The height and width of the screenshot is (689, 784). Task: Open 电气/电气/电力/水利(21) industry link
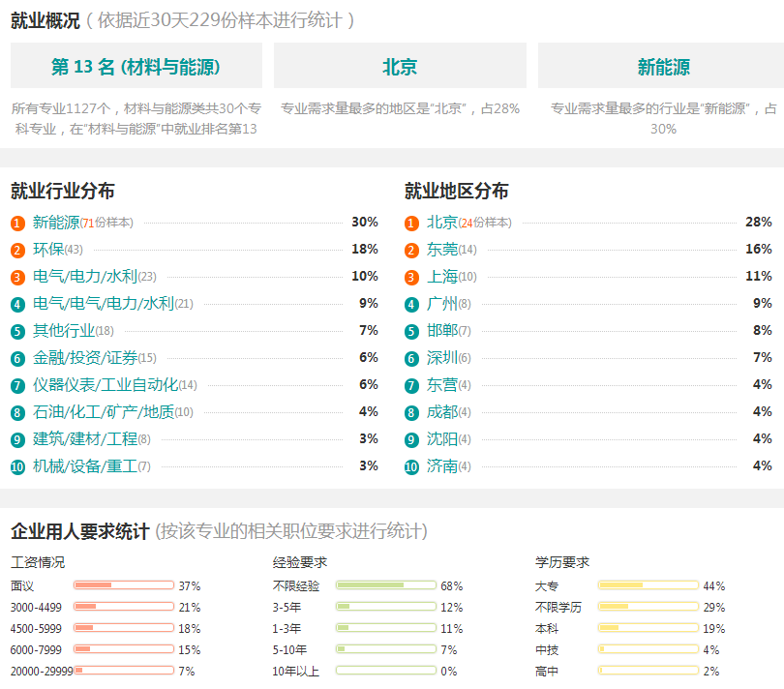pyautogui.click(x=104, y=304)
